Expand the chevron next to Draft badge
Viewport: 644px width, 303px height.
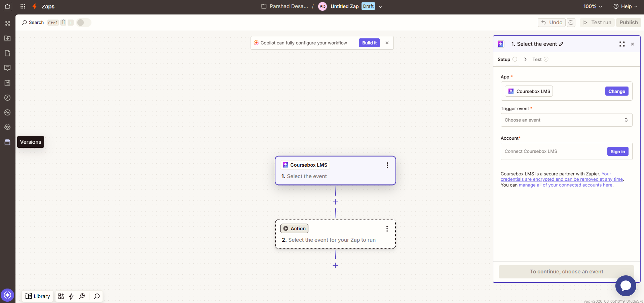coord(381,6)
